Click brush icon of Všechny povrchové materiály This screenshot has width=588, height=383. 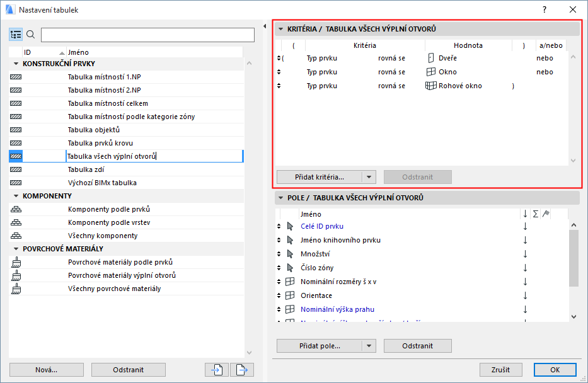pos(16,289)
